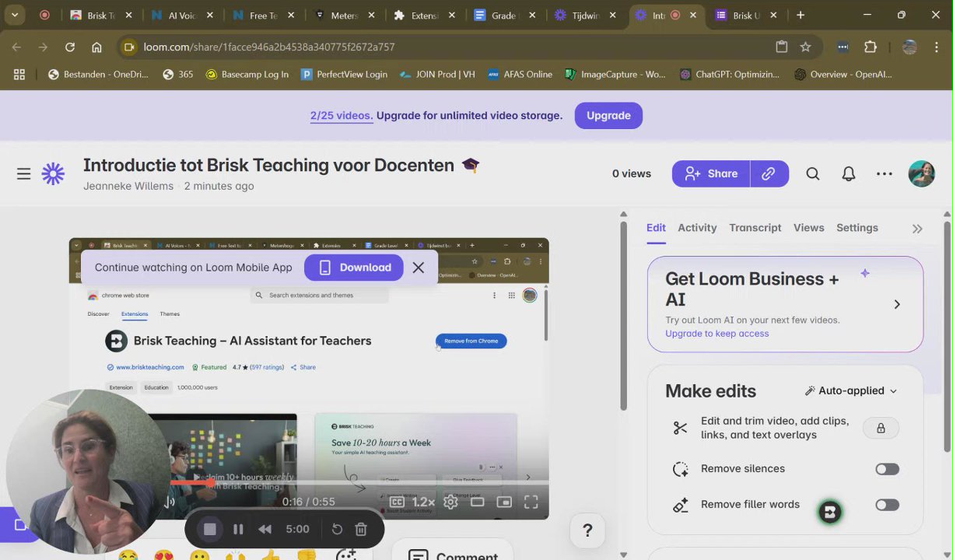Expand the Get Loom Business + AI card
The image size is (953, 560).
click(x=896, y=304)
